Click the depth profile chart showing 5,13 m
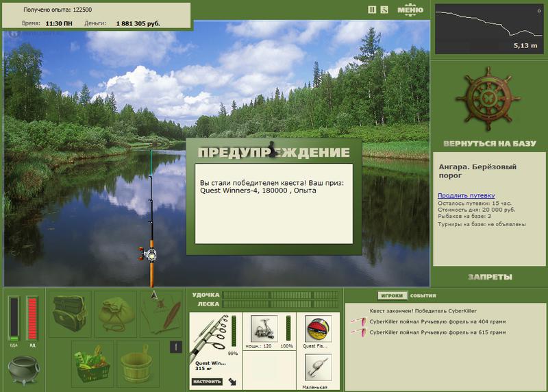Viewport: 548px width, 392px height. (x=489, y=29)
